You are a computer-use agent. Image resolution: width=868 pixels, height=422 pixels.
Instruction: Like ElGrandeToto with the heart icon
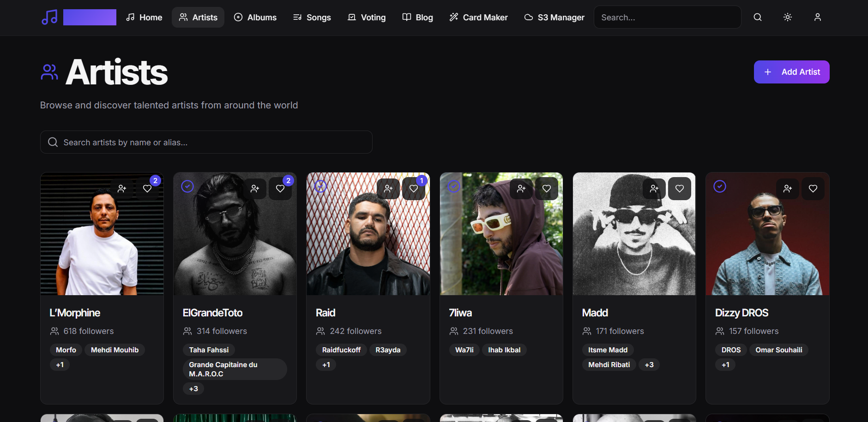[x=280, y=189]
